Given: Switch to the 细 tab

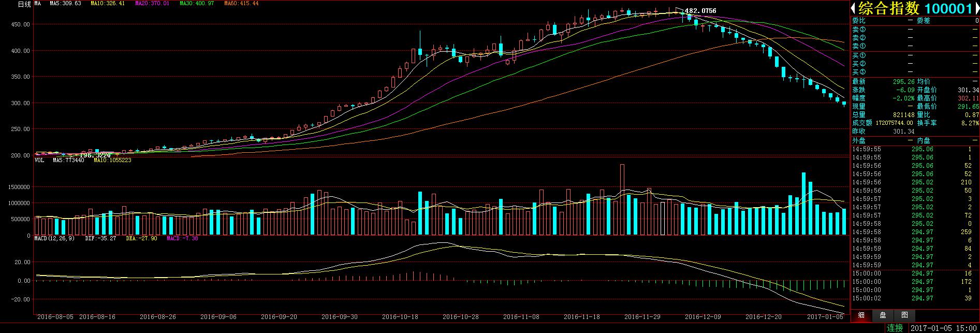Looking at the screenshot, I should point(861,315).
